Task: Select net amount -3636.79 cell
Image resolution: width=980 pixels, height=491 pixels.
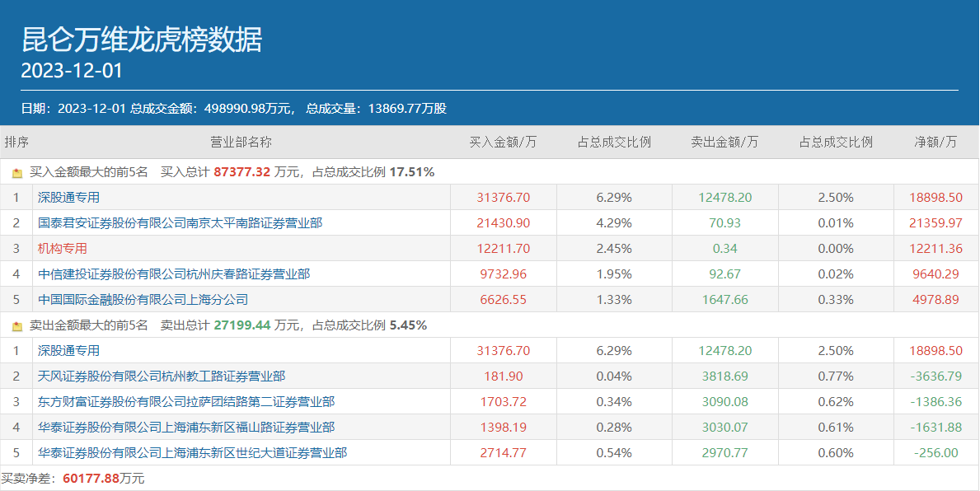Action: pyautogui.click(x=936, y=376)
